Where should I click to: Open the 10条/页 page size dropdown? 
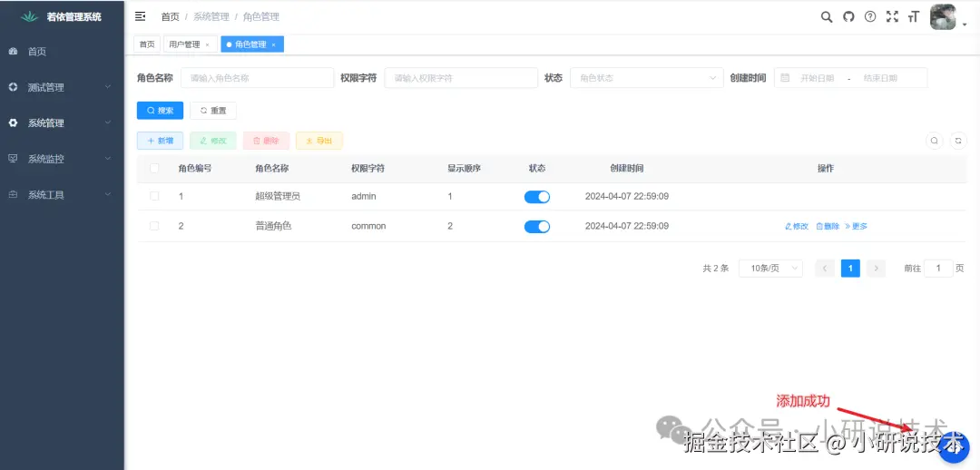click(770, 269)
